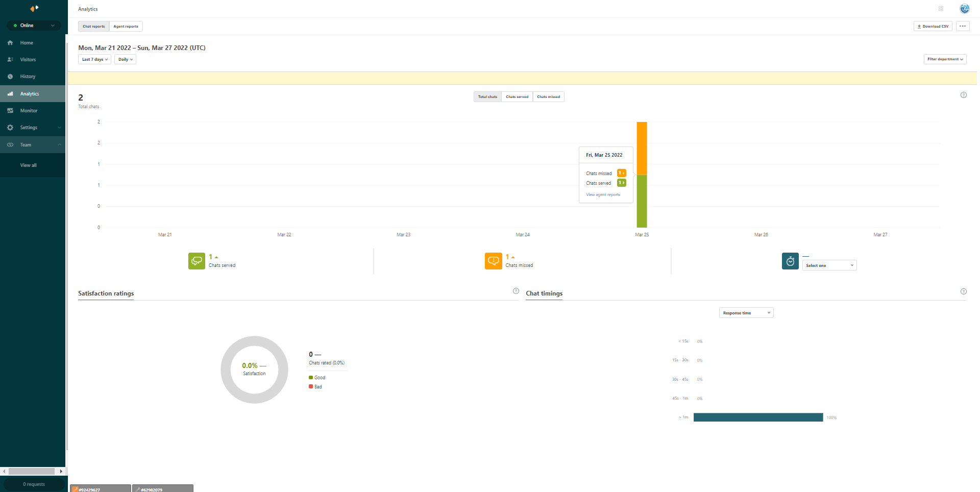Open the Select one dropdown
The height and width of the screenshot is (492, 980).
pos(829,265)
